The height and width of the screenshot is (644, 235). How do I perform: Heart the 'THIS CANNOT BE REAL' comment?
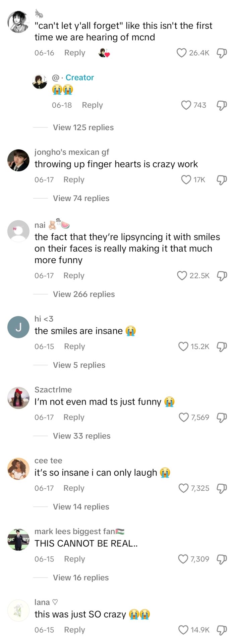click(183, 559)
